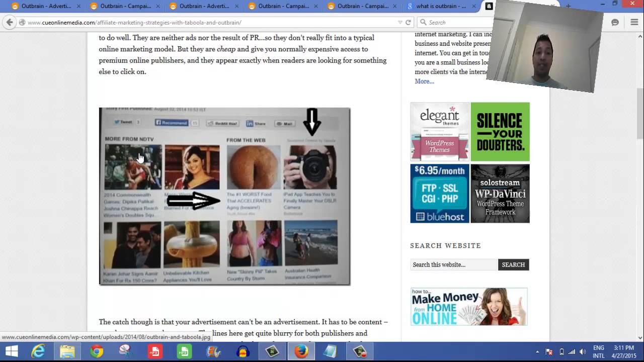Screen dimensions: 644x362
Task: Click the battery icon in system tray
Action: click(x=561, y=352)
